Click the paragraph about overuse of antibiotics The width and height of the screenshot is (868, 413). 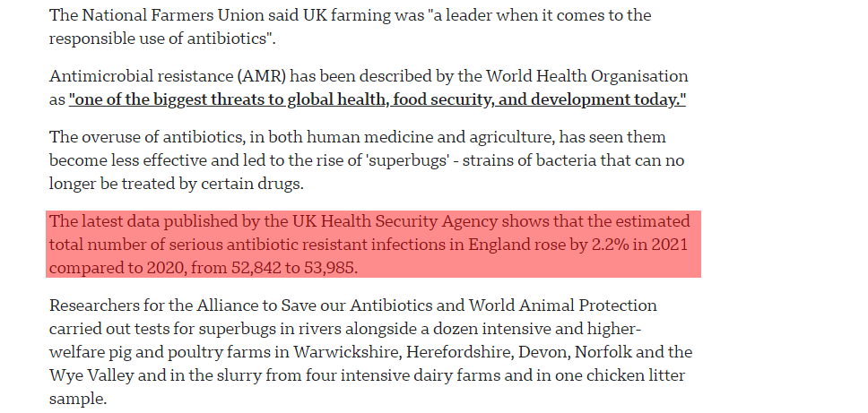coord(366,160)
